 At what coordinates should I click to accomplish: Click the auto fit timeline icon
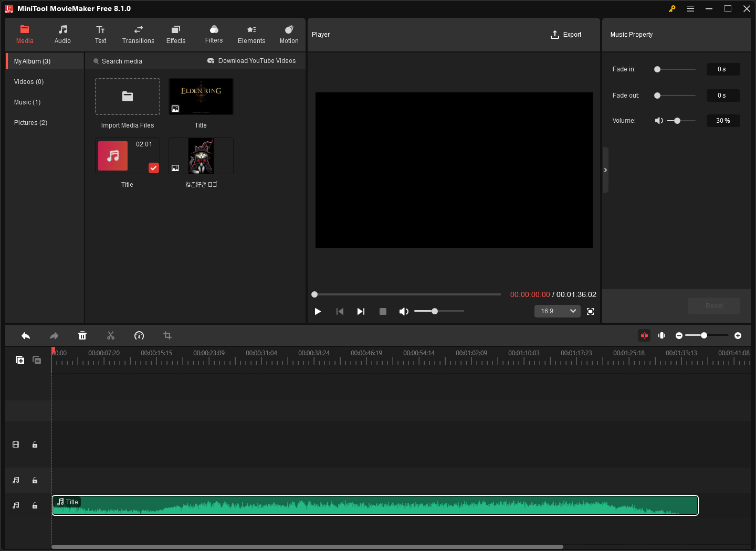(x=662, y=335)
